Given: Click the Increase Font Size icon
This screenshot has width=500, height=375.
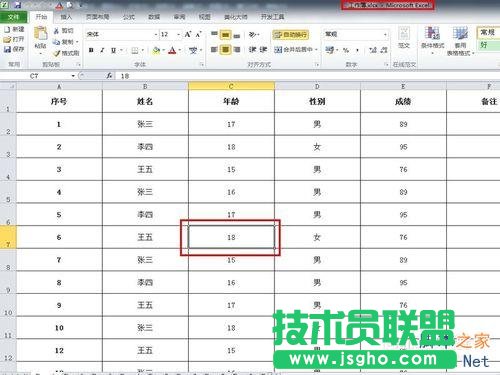Looking at the screenshot, I should click(188, 34).
